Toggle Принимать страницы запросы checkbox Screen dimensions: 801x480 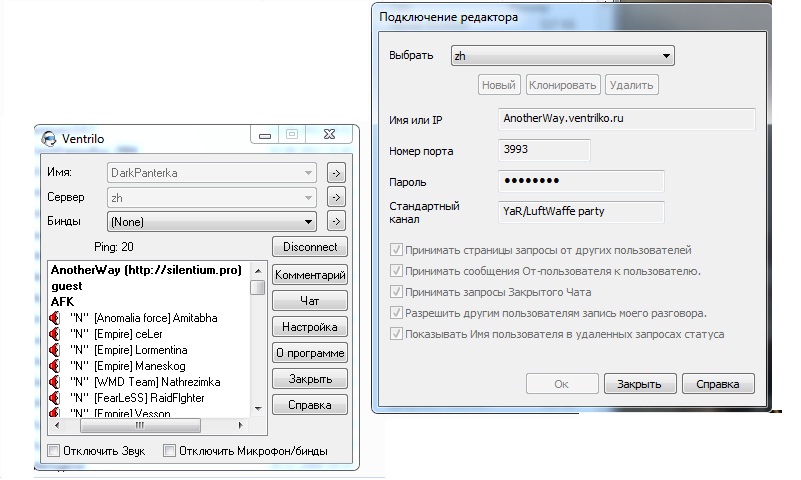pos(396,250)
